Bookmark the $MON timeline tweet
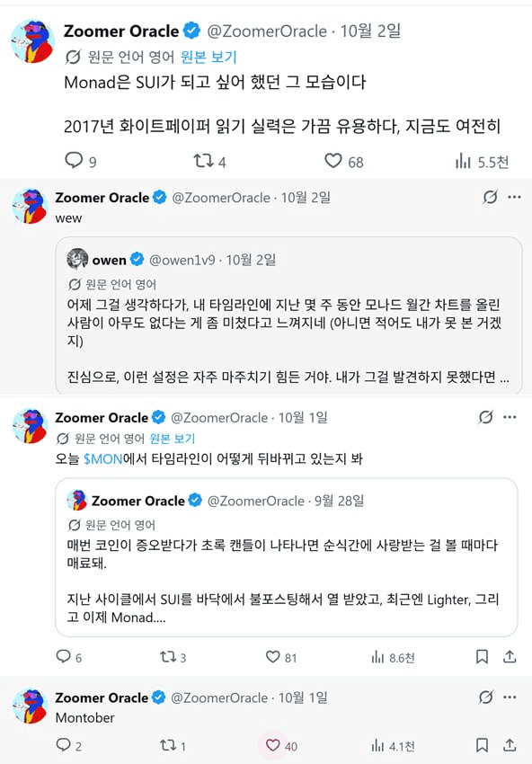Viewport: 532px width, 764px height. coord(482,657)
